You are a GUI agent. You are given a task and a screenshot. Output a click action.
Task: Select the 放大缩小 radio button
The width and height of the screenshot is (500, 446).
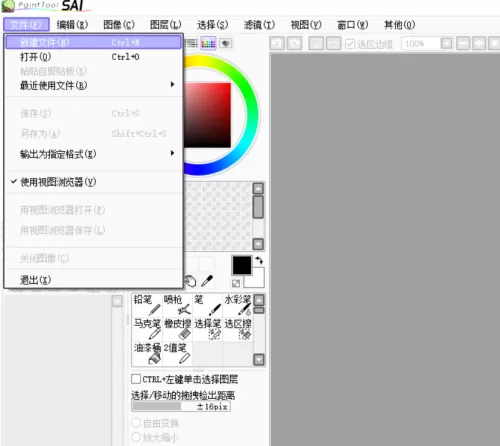[x=136, y=437]
